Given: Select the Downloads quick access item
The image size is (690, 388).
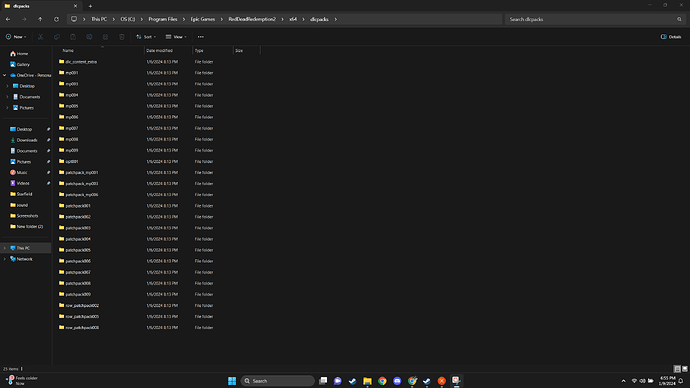Looking at the screenshot, I should 27,140.
